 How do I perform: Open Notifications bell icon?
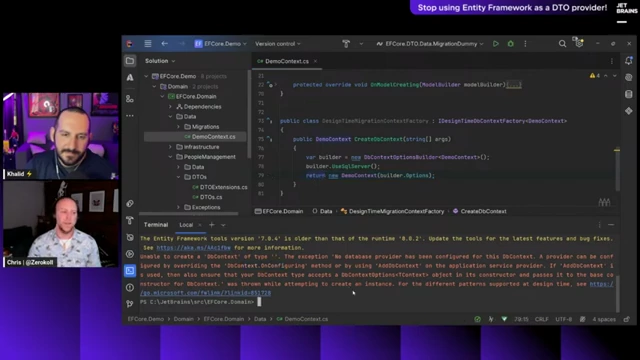[629, 61]
